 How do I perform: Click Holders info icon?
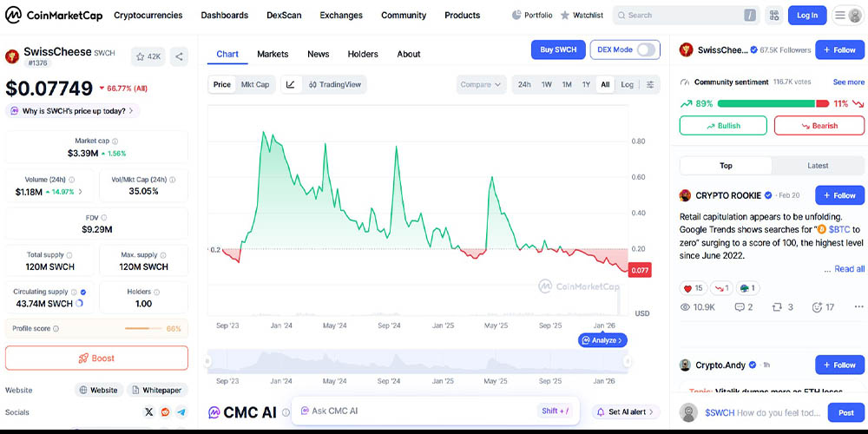tap(156, 292)
